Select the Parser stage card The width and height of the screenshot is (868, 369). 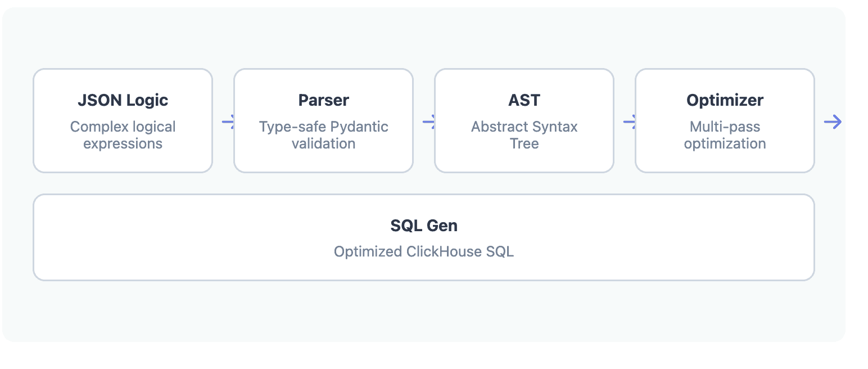click(323, 120)
